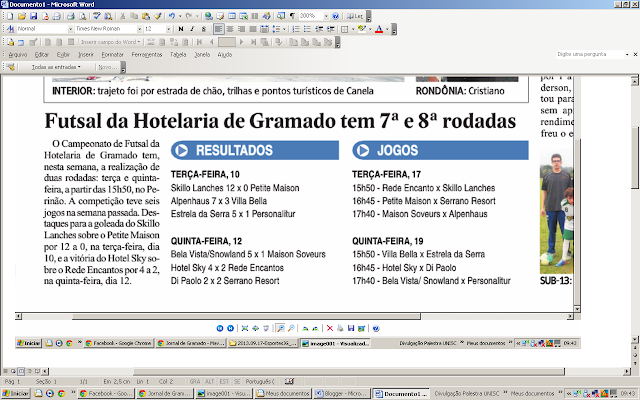
Task: Open the Times New Roman font dropdown
Action: pyautogui.click(x=139, y=29)
